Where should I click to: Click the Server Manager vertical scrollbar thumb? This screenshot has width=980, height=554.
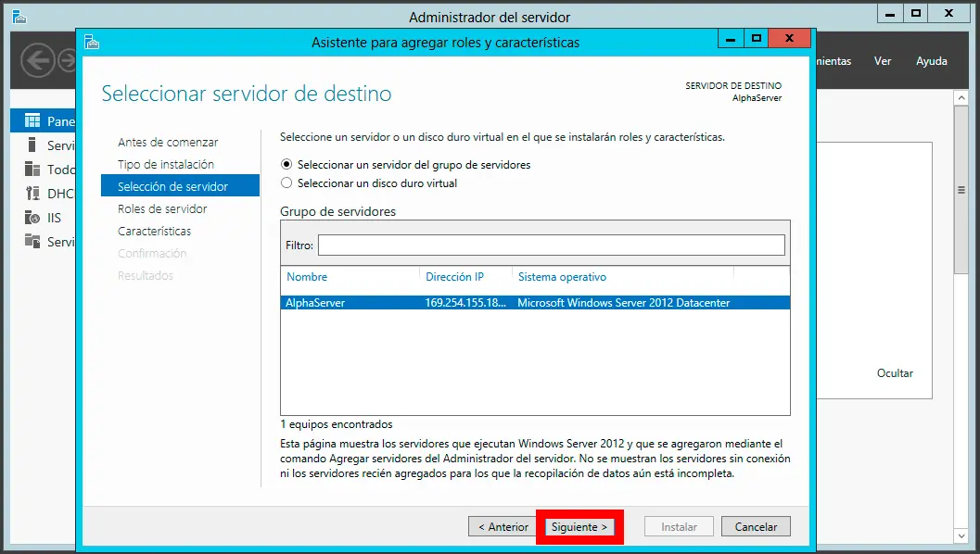pos(961,189)
